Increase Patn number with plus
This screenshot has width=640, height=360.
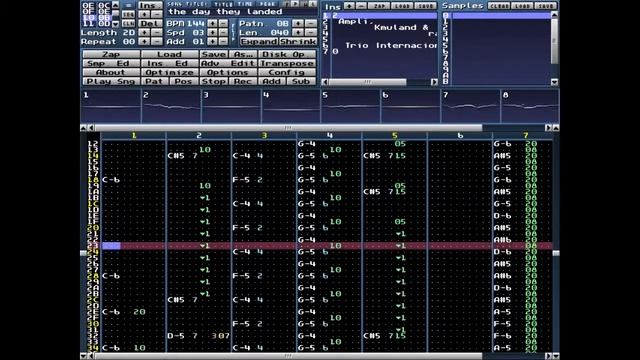(x=298, y=24)
